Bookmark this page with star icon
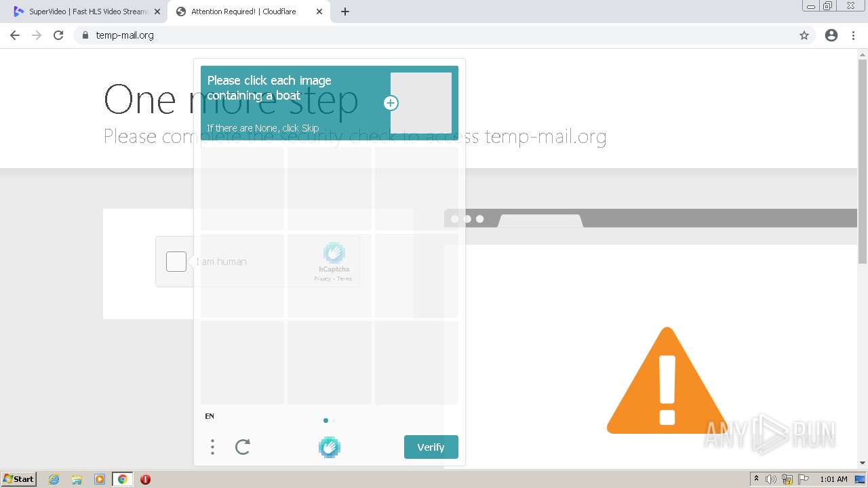This screenshot has height=488, width=868. pyautogui.click(x=804, y=35)
